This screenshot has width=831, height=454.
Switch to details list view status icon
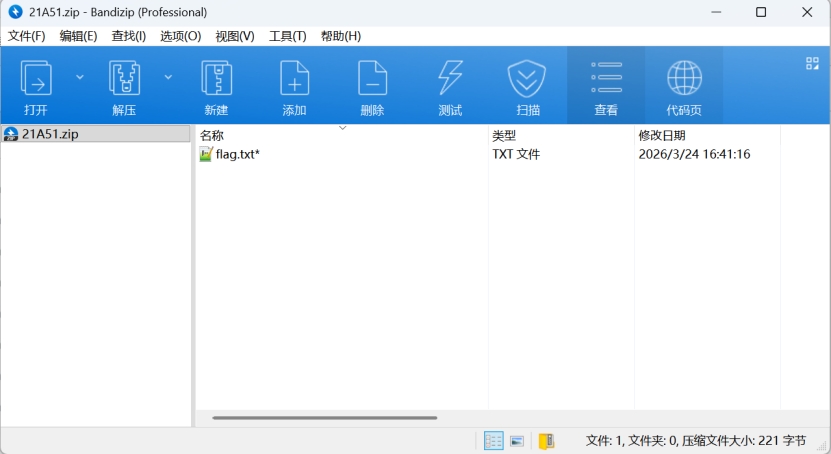(x=493, y=441)
